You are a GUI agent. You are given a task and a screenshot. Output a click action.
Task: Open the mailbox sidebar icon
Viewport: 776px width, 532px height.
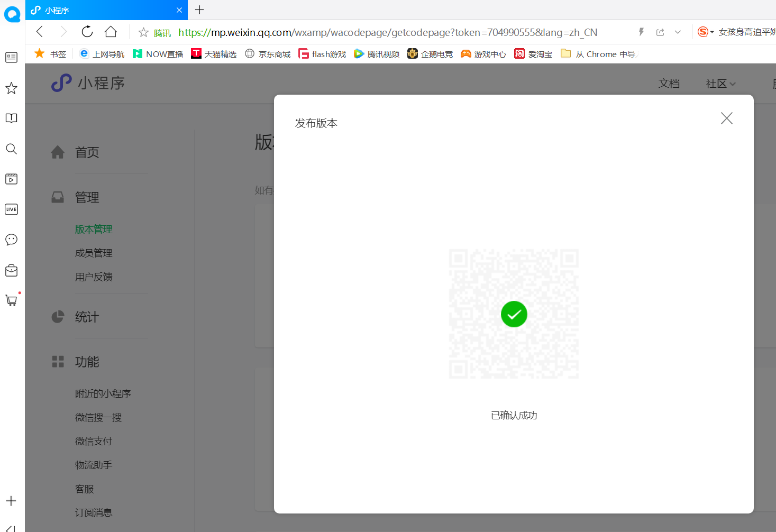point(11,270)
